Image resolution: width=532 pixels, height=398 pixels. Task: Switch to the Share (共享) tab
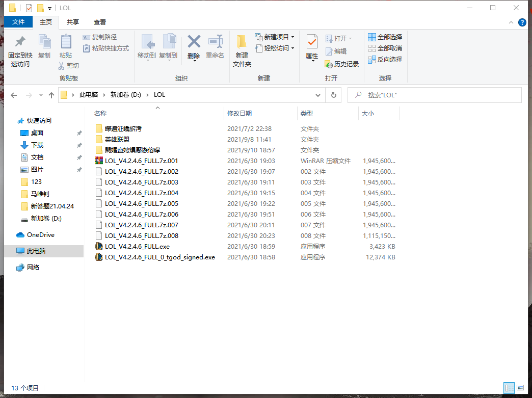point(72,22)
